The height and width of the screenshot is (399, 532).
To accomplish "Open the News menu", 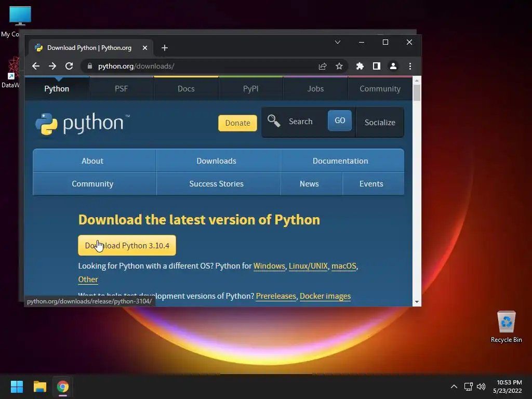I will 312,183.
